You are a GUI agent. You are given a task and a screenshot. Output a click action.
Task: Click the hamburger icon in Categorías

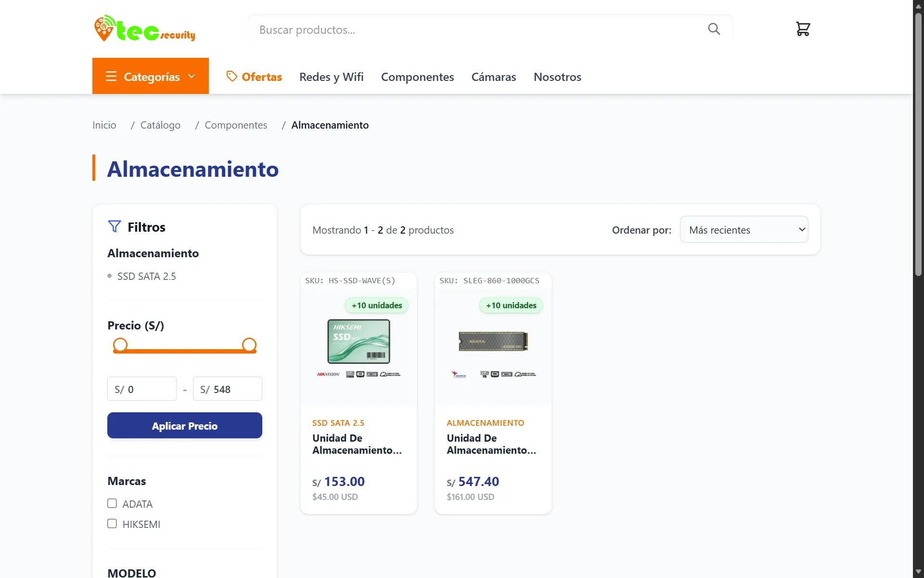tap(112, 76)
